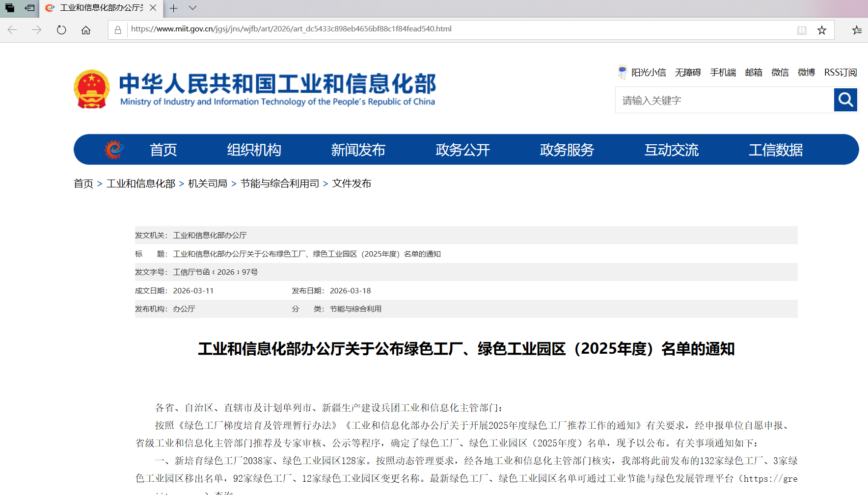The image size is (868, 495).
Task: Click the national emblem logo
Action: 92,89
